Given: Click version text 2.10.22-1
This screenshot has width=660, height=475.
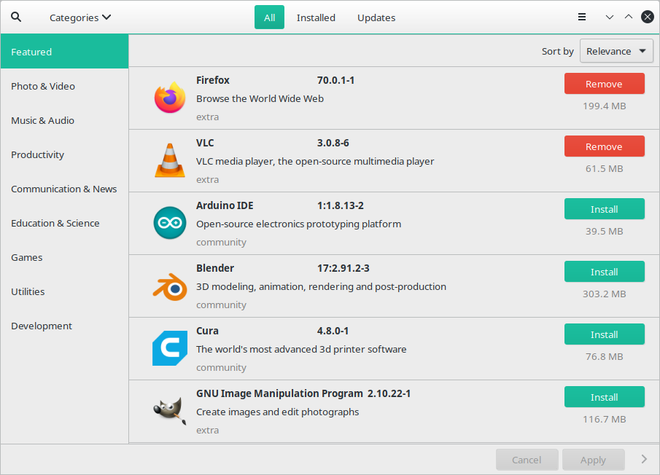Looking at the screenshot, I should (x=389, y=394).
